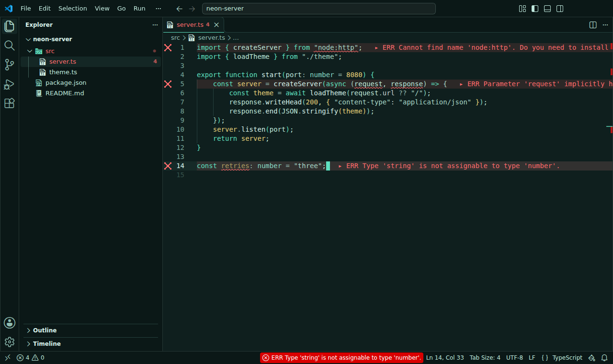Click Ln 14, Col 33 in status bar
Image resolution: width=613 pixels, height=364 pixels.
[x=445, y=358]
